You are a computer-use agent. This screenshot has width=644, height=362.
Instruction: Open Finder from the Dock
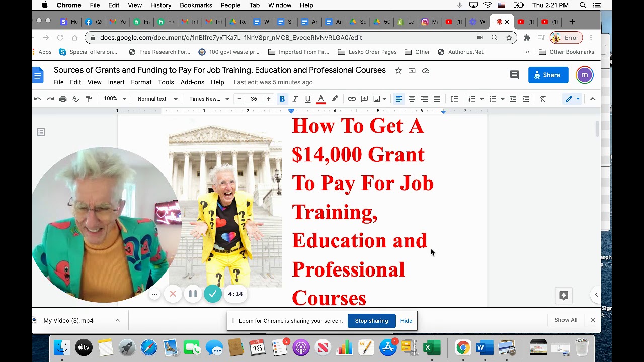(62, 347)
